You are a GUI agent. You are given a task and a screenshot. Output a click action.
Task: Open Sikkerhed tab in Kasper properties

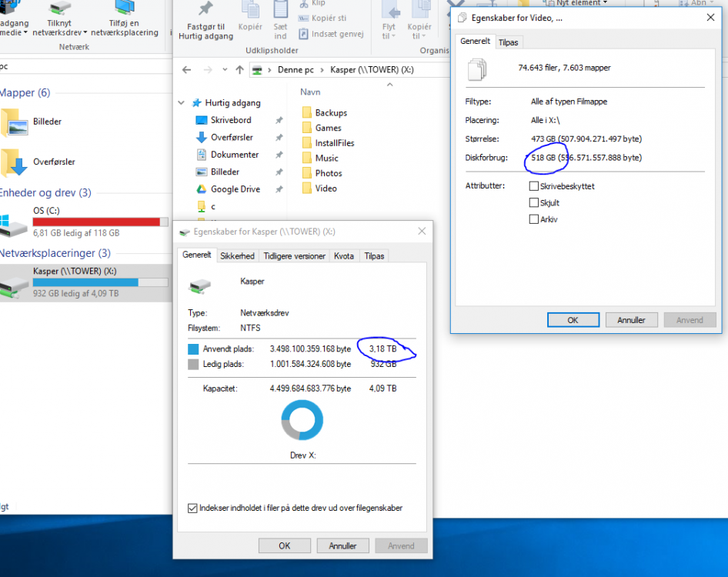coord(237,255)
